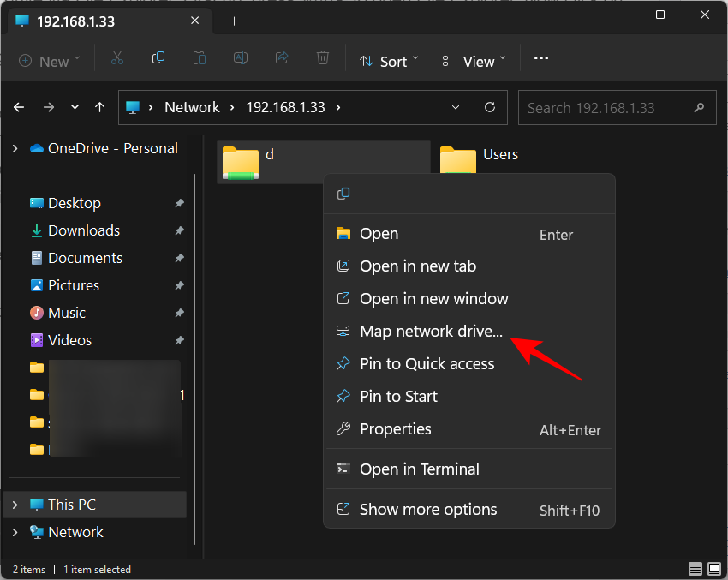This screenshot has width=728, height=580.
Task: Open the View dropdown
Action: tap(471, 61)
